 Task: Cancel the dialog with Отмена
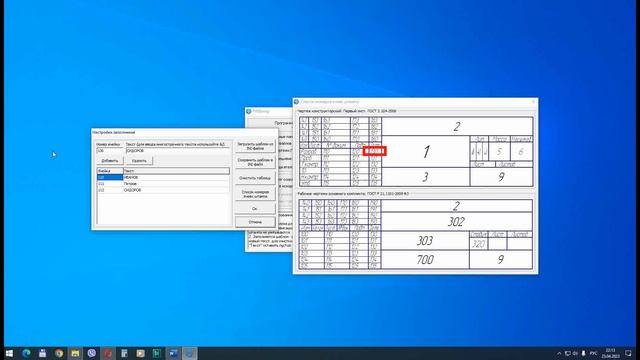[x=255, y=222]
